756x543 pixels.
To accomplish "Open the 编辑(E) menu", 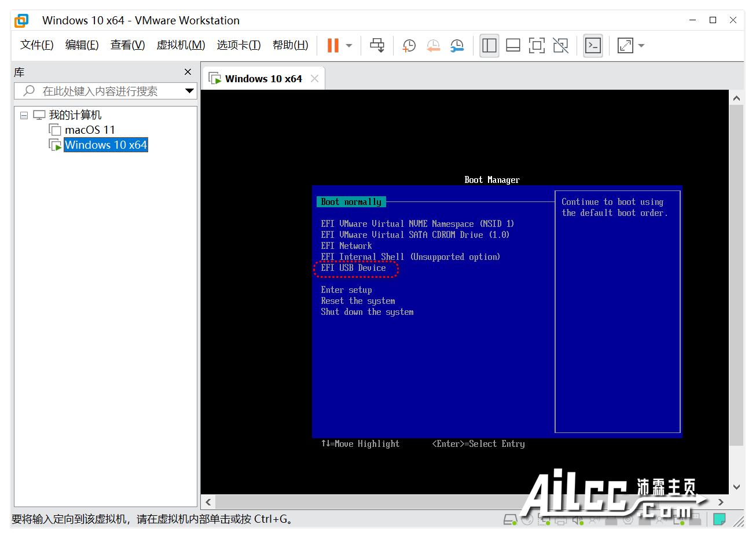I will coord(82,45).
